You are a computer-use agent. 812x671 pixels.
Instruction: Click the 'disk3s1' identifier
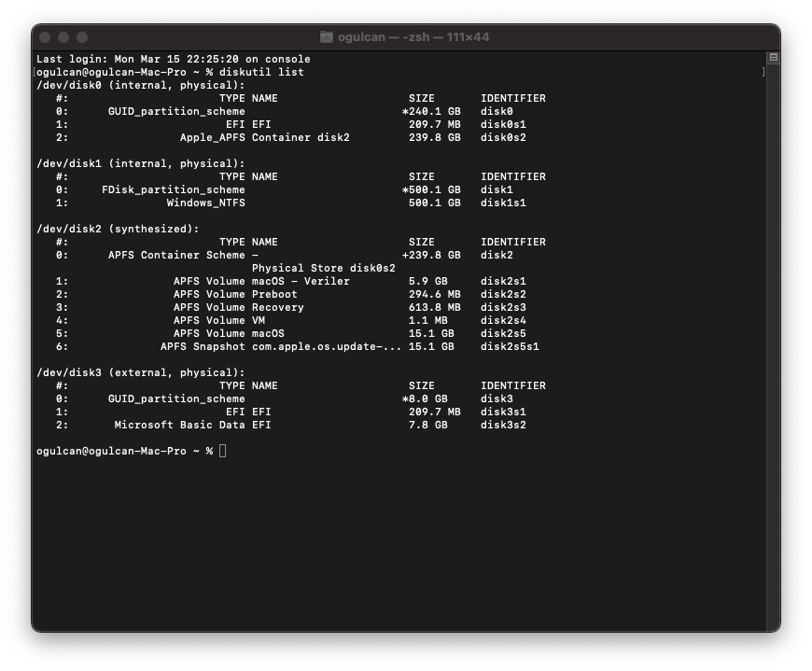[503, 412]
